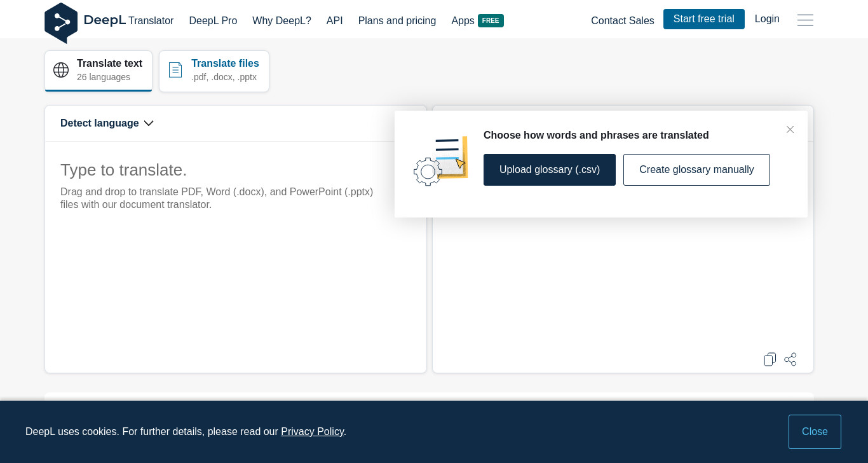Open Detect language dropdown
Screen dimensions: 868x463
point(107,123)
